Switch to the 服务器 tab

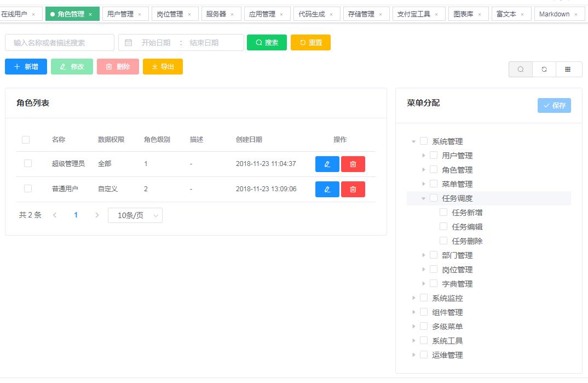coord(216,14)
